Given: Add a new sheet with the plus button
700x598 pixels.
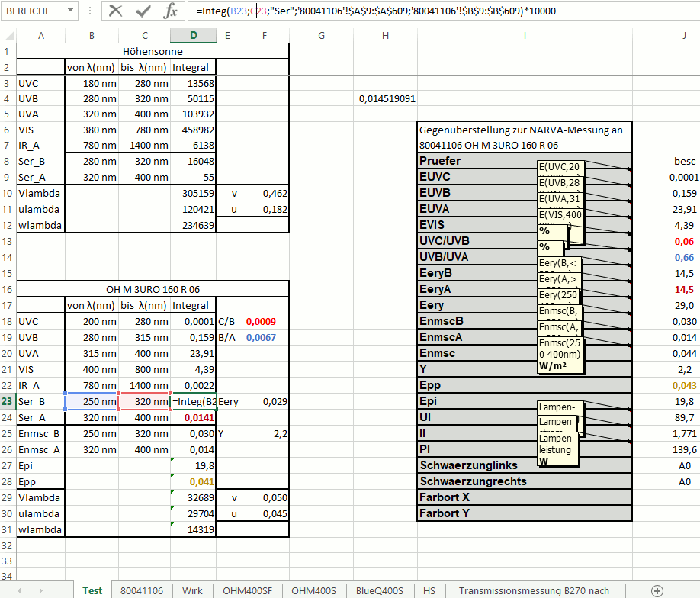Looking at the screenshot, I should pyautogui.click(x=657, y=590).
